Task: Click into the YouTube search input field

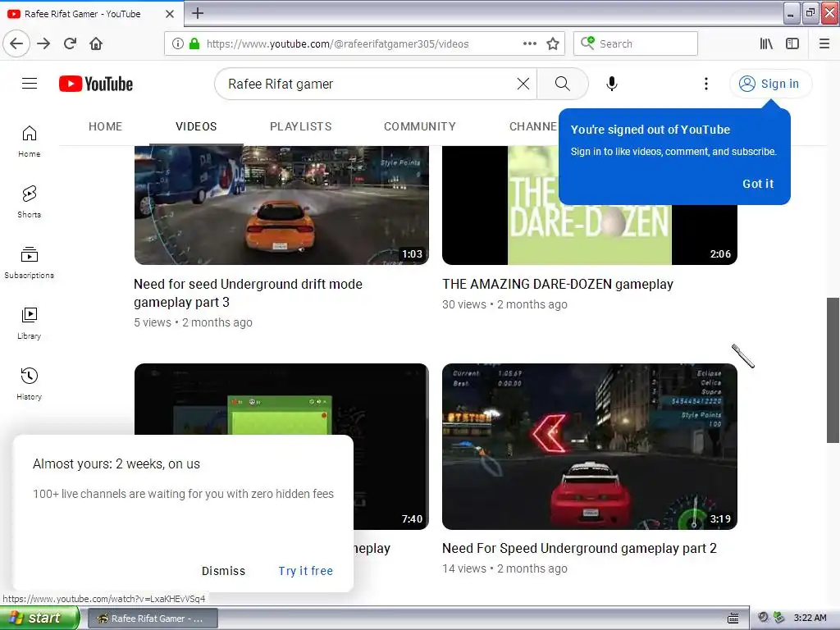Action: [370, 84]
